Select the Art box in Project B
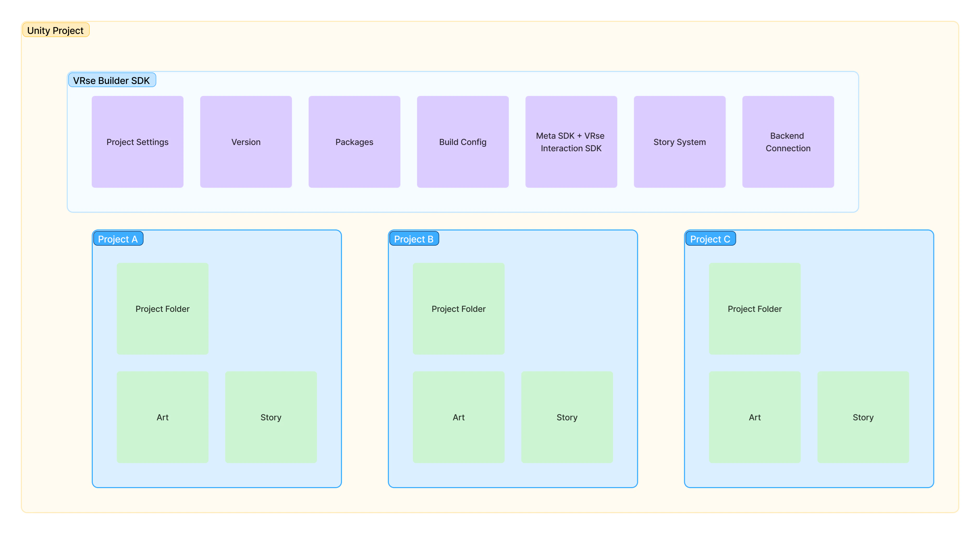This screenshot has width=980, height=534. click(458, 417)
